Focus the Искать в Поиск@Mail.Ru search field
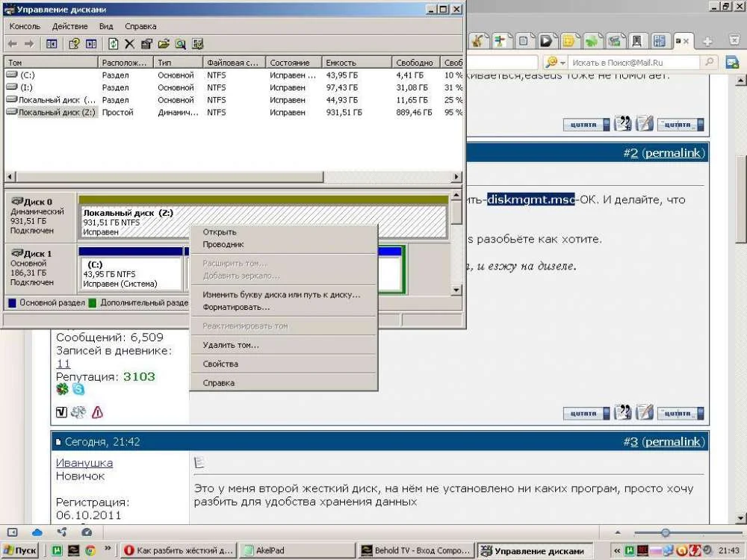This screenshot has width=747, height=560. tap(634, 63)
